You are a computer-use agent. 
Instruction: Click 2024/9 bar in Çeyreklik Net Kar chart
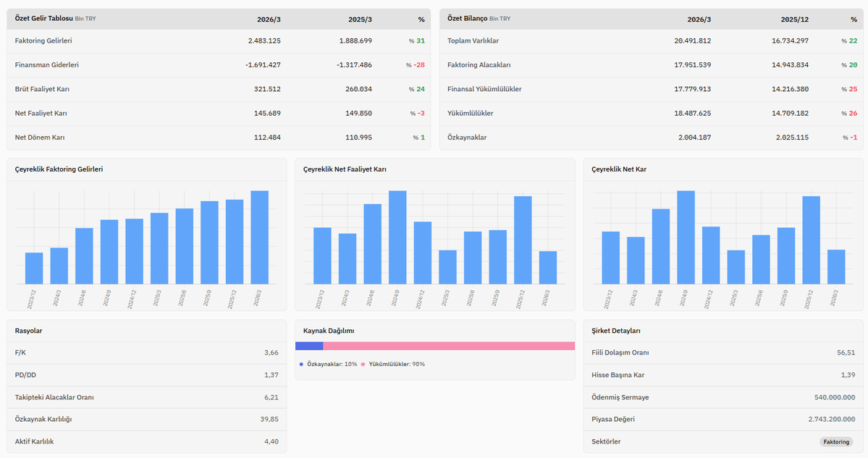[686, 238]
